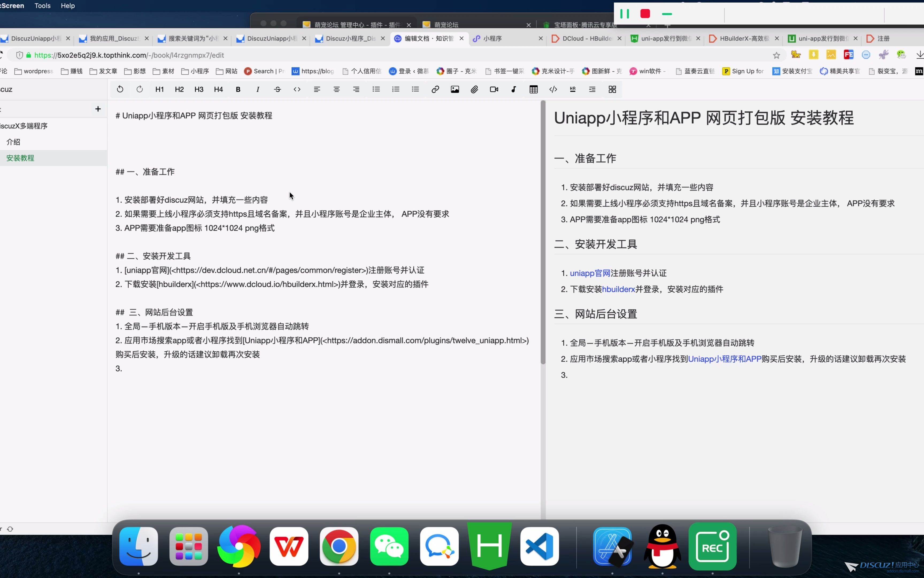Click the undo arrow in the editor toolbar

pos(120,89)
